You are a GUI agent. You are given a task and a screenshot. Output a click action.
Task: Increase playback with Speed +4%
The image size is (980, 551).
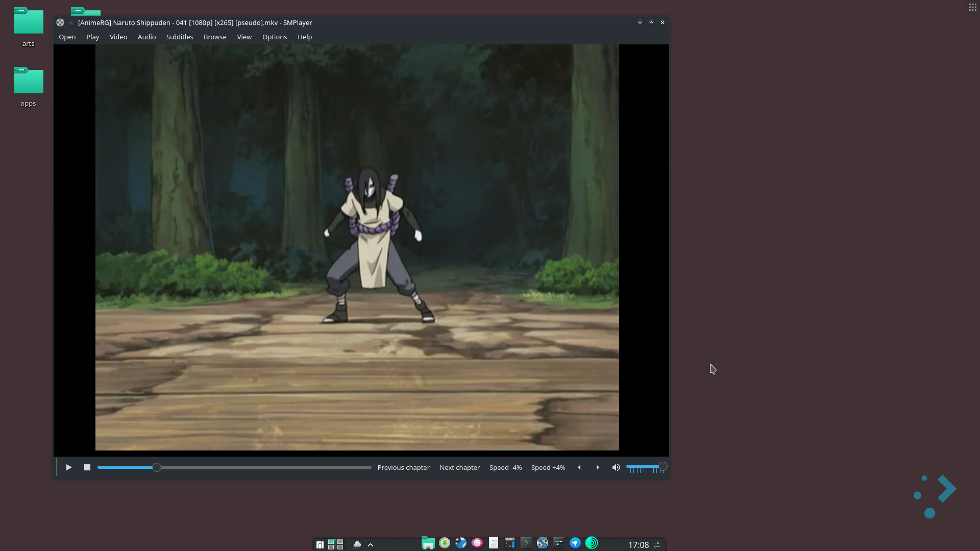coord(548,467)
